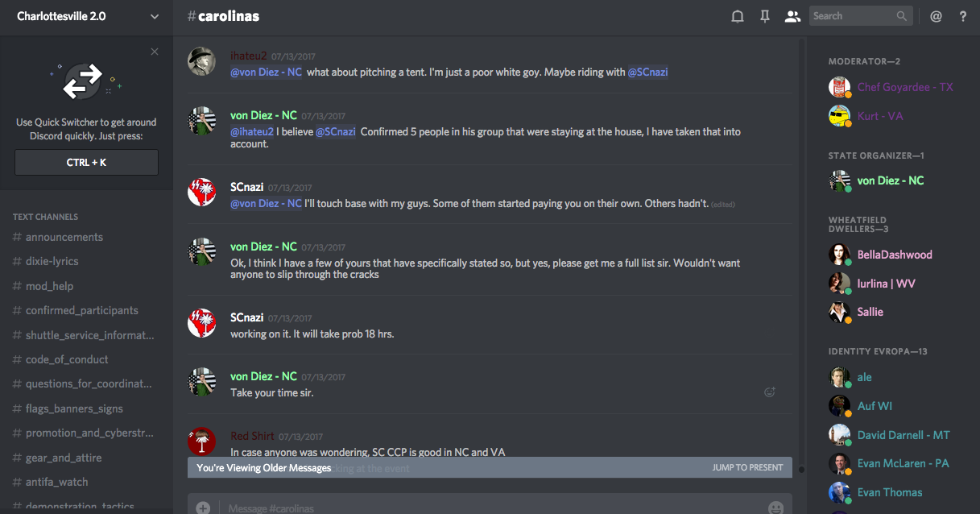Open recent mentions with the @ icon
980x514 pixels.
(936, 16)
